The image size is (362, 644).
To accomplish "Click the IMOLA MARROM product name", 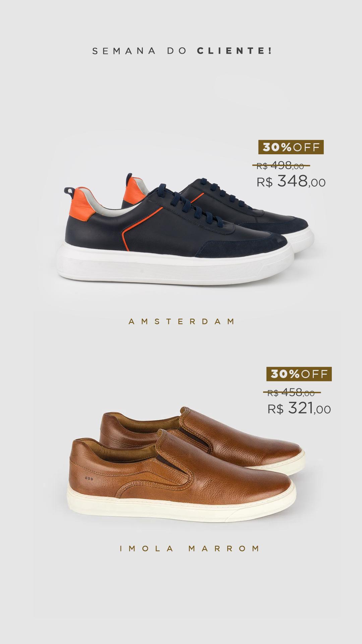I will pos(190,548).
